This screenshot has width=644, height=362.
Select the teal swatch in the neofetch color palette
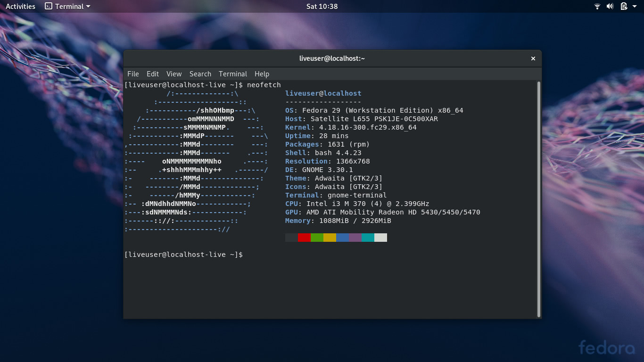click(x=368, y=238)
